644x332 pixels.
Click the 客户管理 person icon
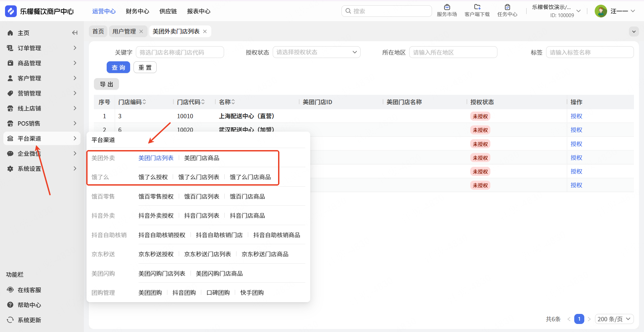pyautogui.click(x=10, y=78)
